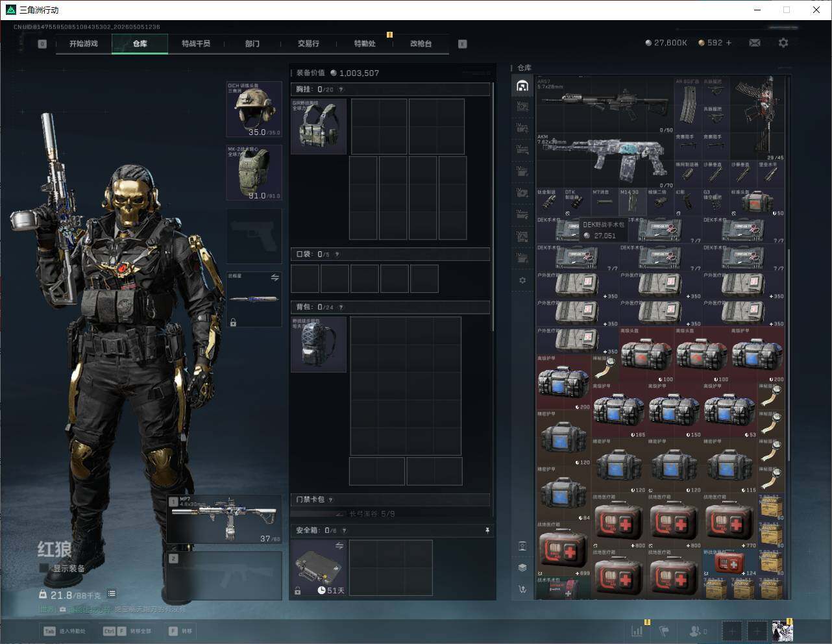This screenshot has width=832, height=644.
Task: Click the stash cart sell icon
Action: coord(522,589)
